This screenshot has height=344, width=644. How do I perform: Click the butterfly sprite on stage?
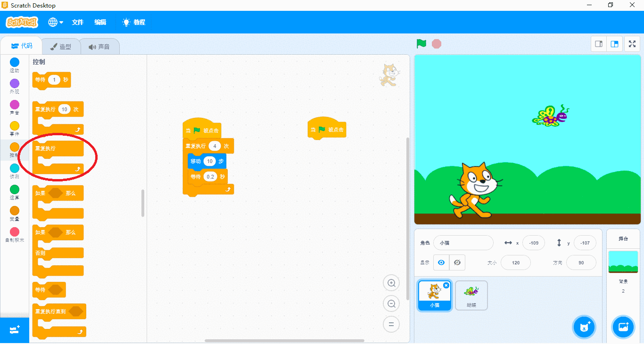[x=551, y=115]
